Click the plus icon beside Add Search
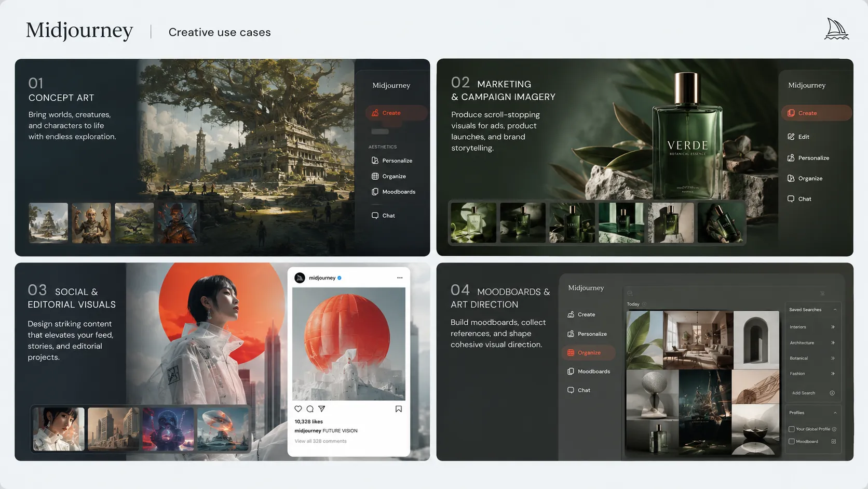The height and width of the screenshot is (489, 868). click(832, 393)
